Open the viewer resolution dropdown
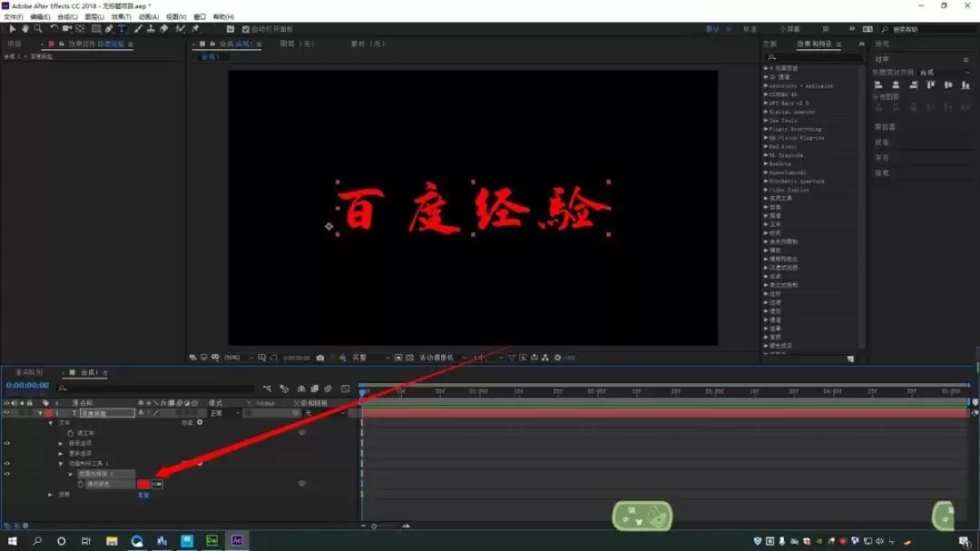The width and height of the screenshot is (980, 551). 370,358
